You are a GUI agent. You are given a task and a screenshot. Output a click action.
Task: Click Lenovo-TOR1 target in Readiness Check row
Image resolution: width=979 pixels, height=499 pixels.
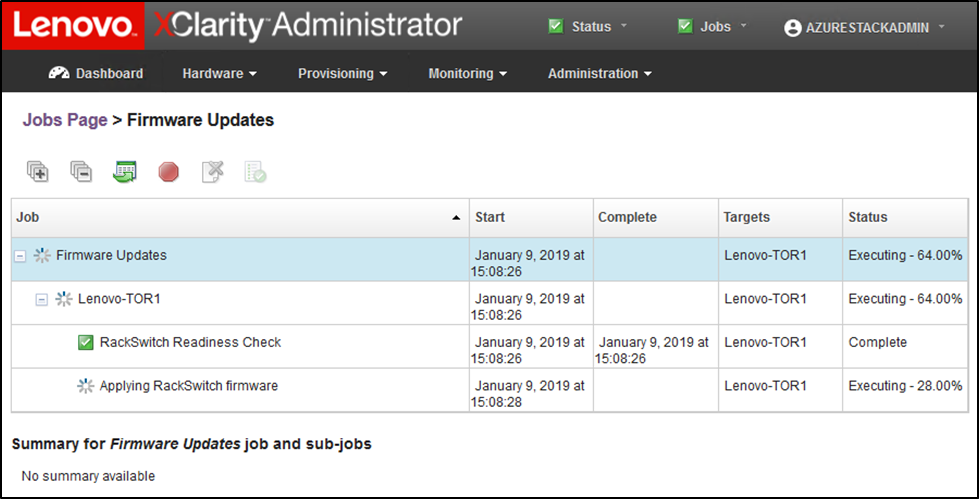pos(765,342)
